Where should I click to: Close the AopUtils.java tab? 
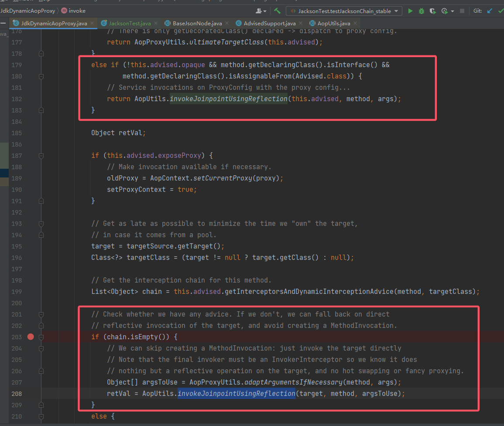(x=355, y=23)
